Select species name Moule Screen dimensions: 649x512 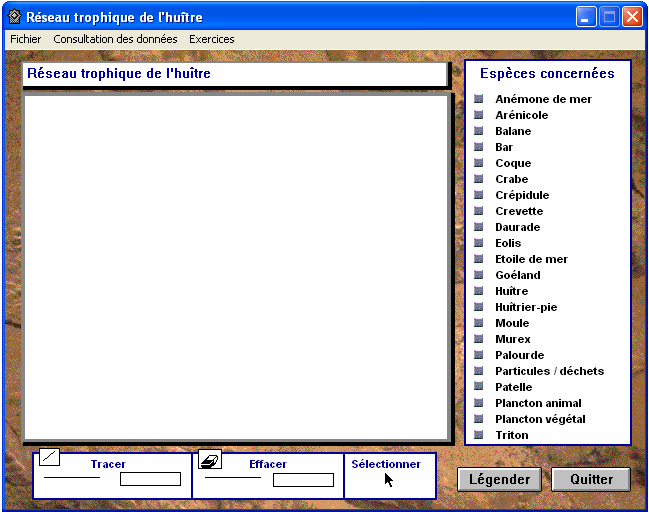512,323
